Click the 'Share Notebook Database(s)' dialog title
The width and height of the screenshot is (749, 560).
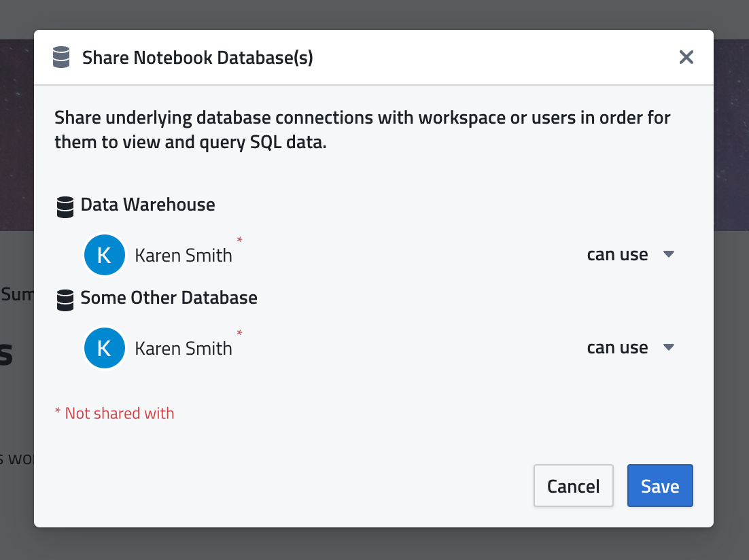point(197,58)
